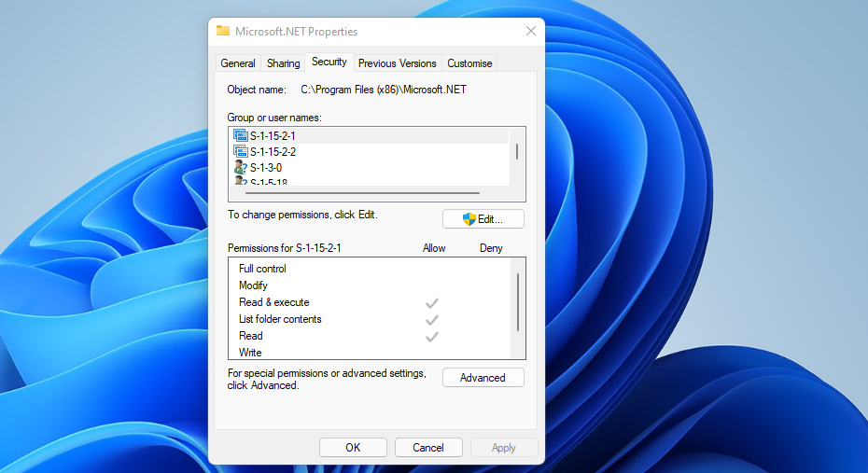Click the object name path text

pyautogui.click(x=384, y=90)
